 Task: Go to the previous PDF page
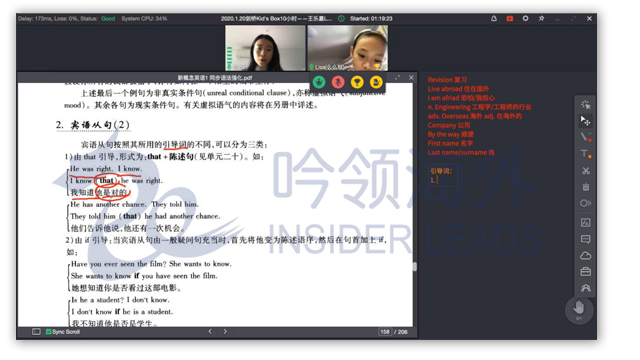tap(210, 331)
